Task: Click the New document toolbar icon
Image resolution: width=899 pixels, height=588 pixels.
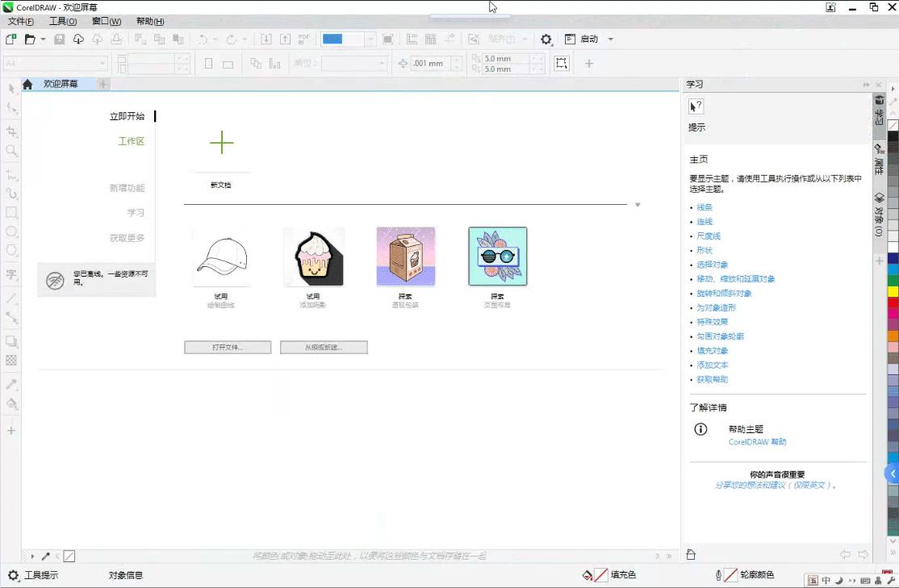Action: (10, 39)
